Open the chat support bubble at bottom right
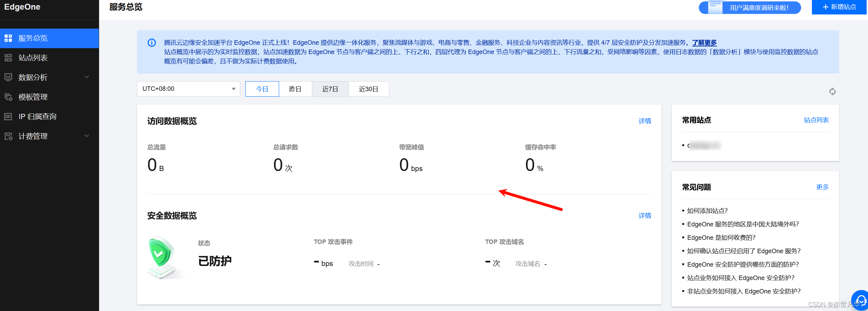 [860, 300]
